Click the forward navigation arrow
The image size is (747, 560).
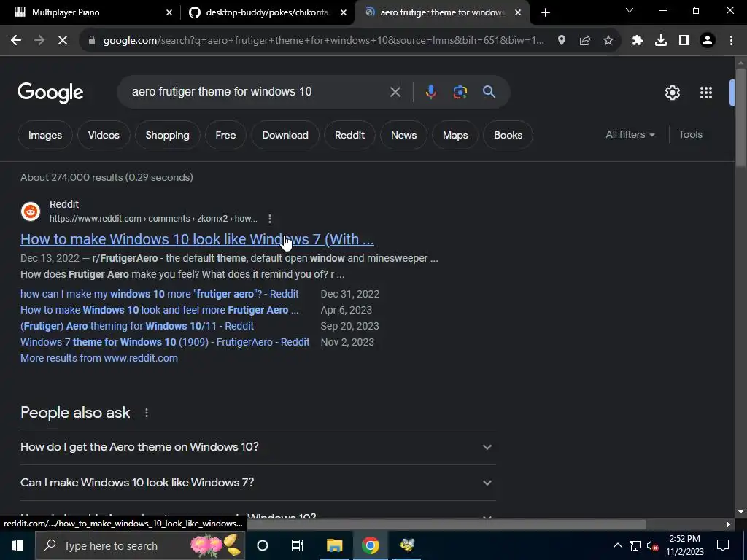click(x=39, y=41)
